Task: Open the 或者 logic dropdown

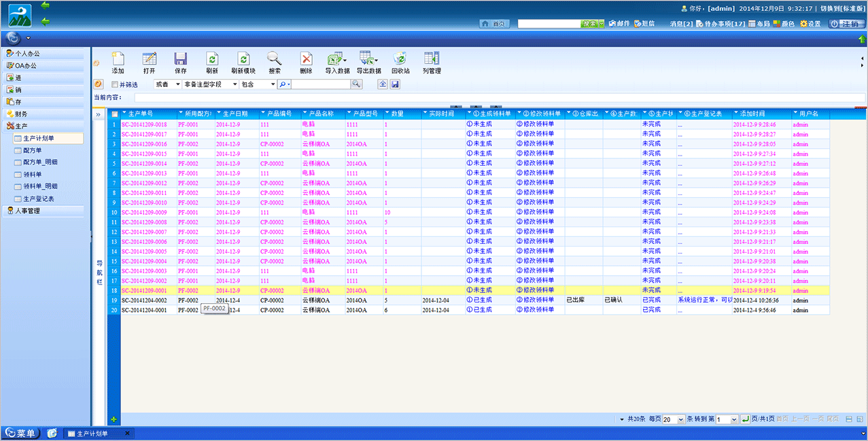Action: pyautogui.click(x=168, y=84)
